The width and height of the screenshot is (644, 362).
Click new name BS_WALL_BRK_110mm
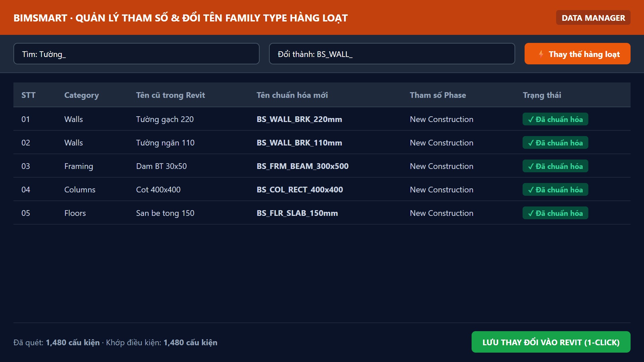(299, 143)
